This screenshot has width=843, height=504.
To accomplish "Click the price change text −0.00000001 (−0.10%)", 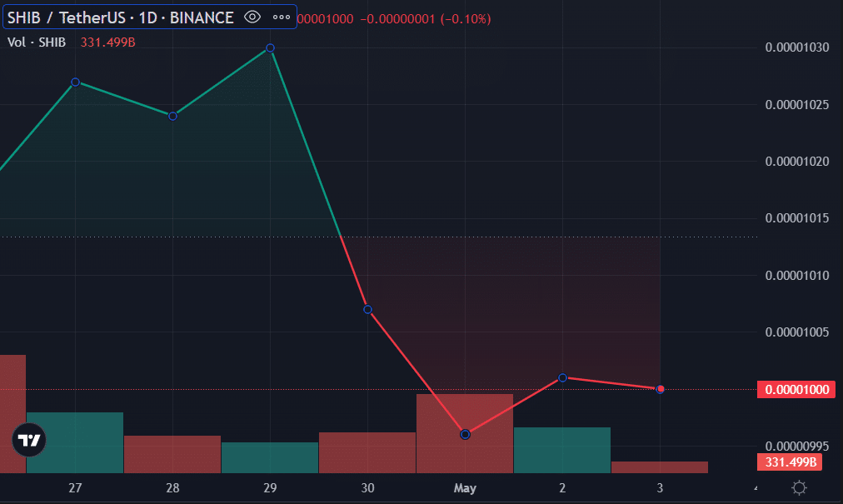I will pos(426,19).
